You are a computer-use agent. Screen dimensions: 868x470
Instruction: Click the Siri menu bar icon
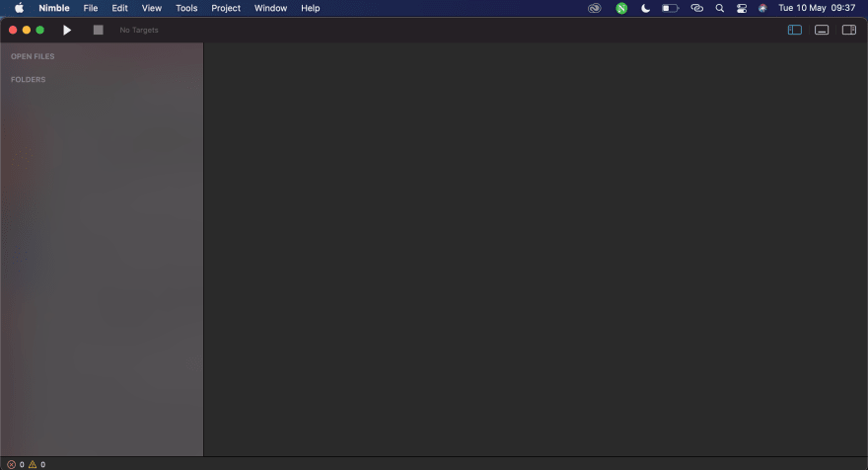coord(762,8)
